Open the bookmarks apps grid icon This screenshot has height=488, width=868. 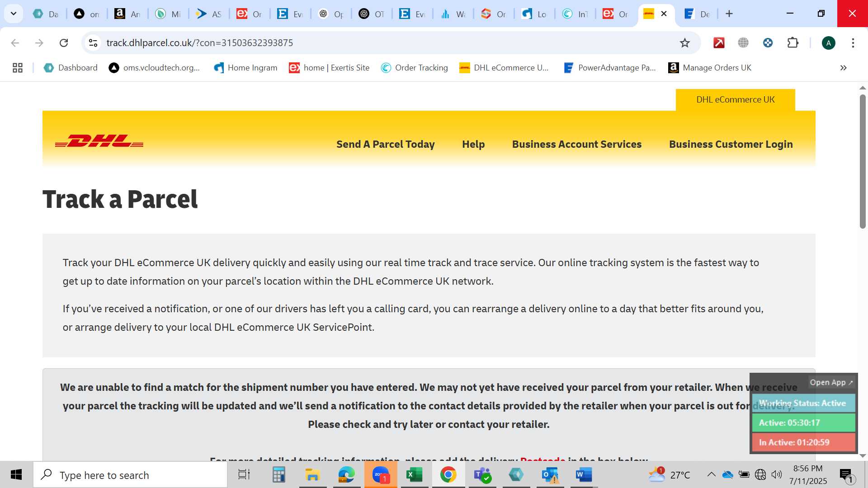pyautogui.click(x=18, y=68)
